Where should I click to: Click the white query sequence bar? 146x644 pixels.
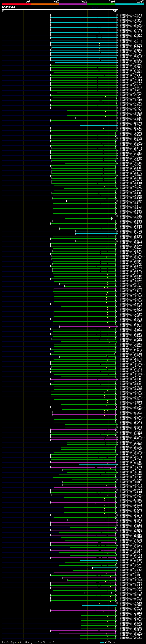(x=60, y=10)
